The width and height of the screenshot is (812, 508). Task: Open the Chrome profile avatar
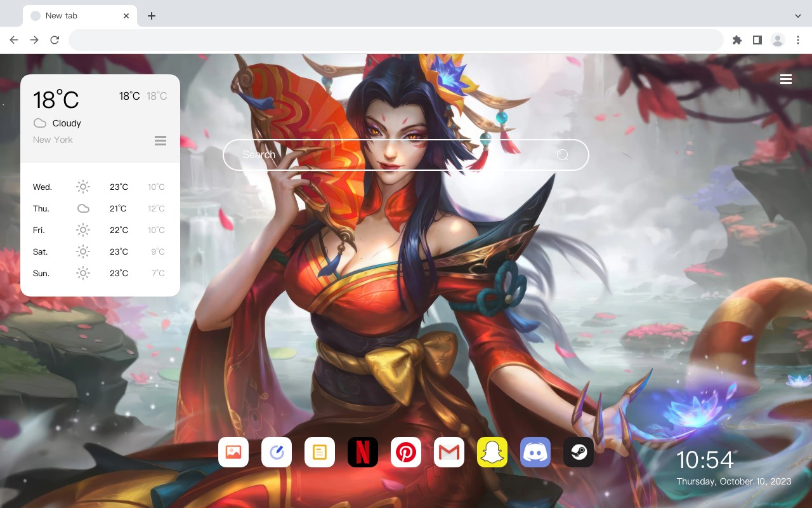(778, 40)
